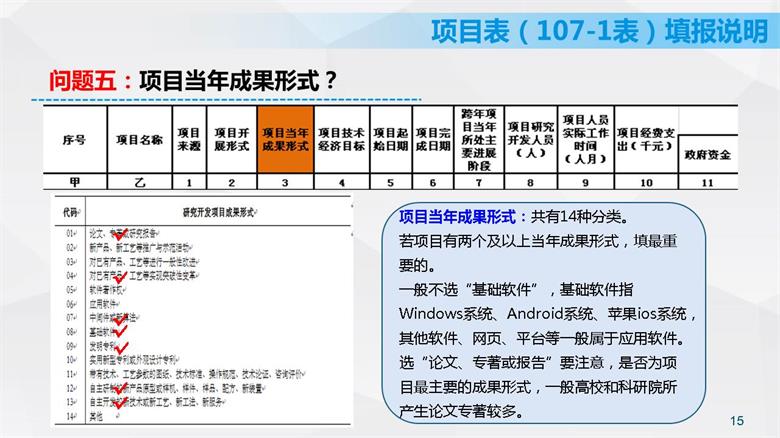Select the 项目开展形式 column header
The height and width of the screenshot is (438, 780).
click(231, 139)
